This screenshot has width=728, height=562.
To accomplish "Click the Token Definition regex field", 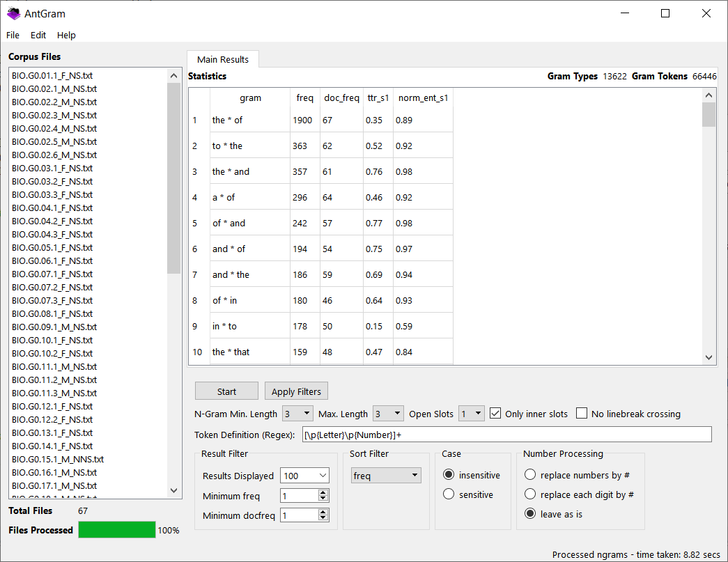I will 506,435.
